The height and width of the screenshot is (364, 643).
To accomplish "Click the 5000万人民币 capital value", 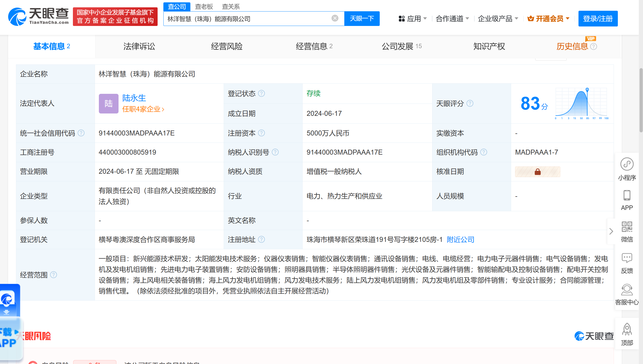I will coord(328,133).
